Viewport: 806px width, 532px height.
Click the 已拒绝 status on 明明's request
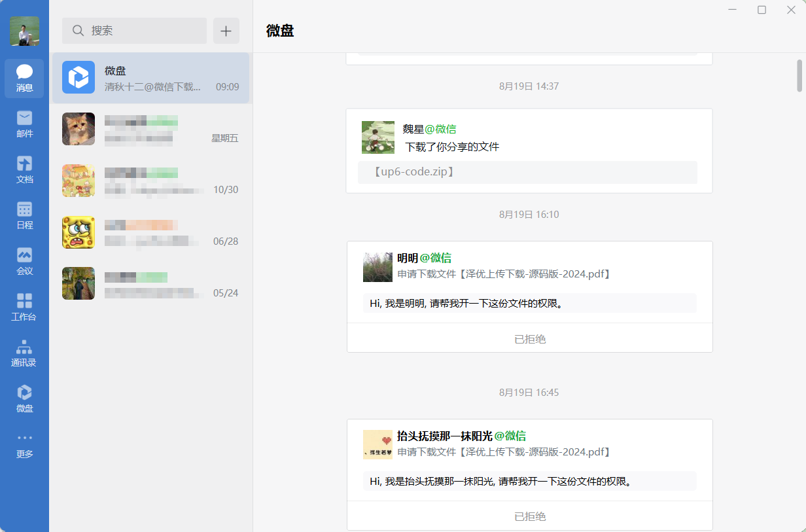coord(530,339)
